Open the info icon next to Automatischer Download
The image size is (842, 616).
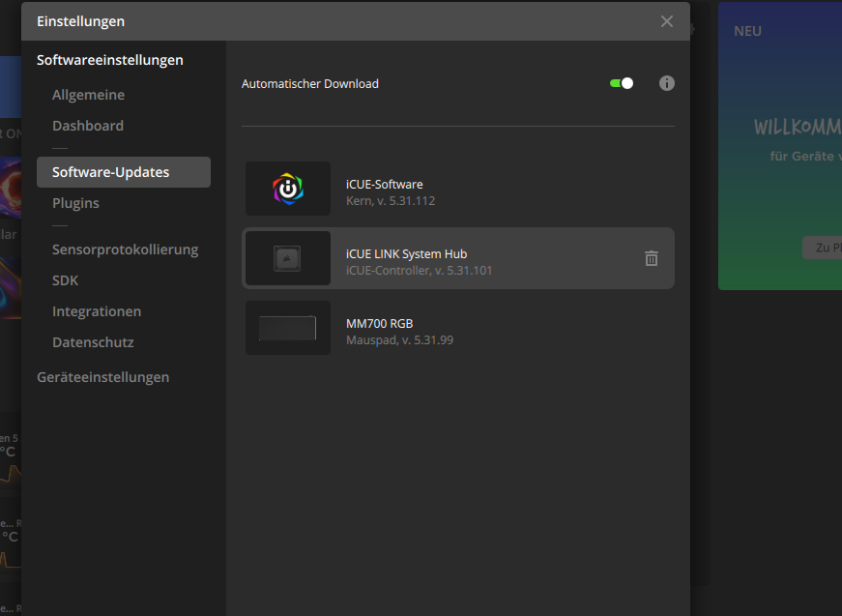pyautogui.click(x=666, y=83)
